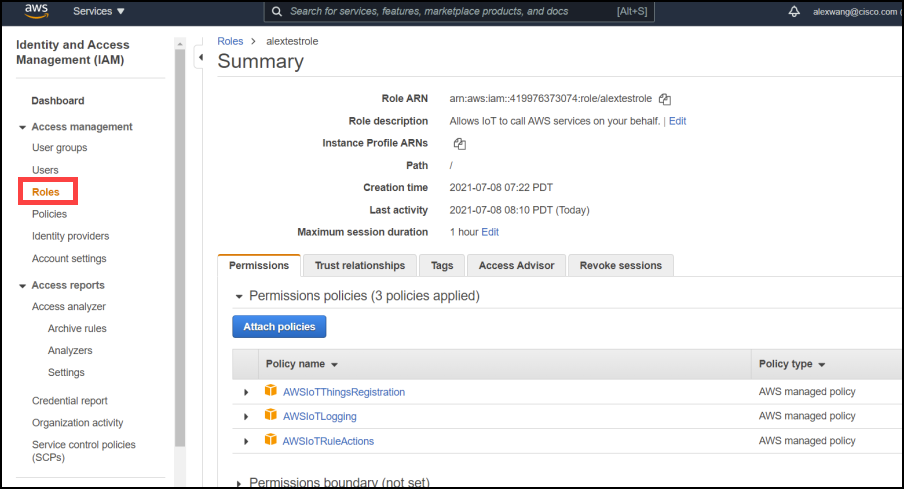Go to the IAM Dashboard

click(x=58, y=100)
